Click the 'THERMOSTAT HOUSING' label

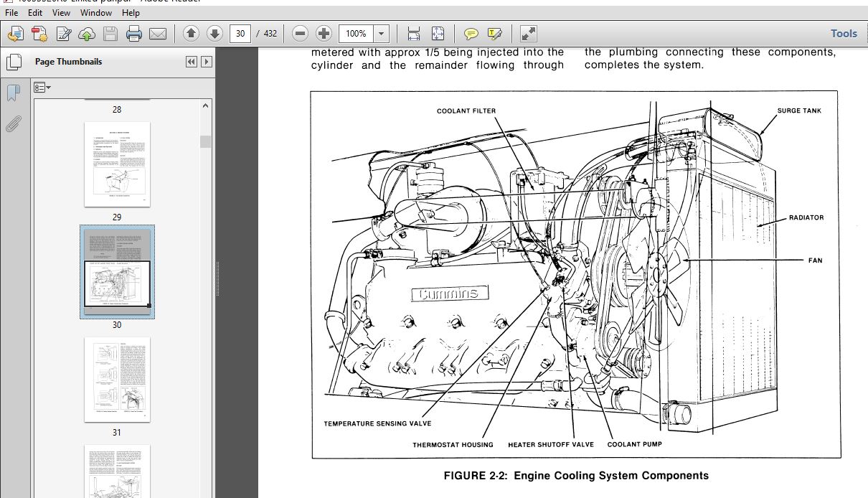click(x=453, y=445)
